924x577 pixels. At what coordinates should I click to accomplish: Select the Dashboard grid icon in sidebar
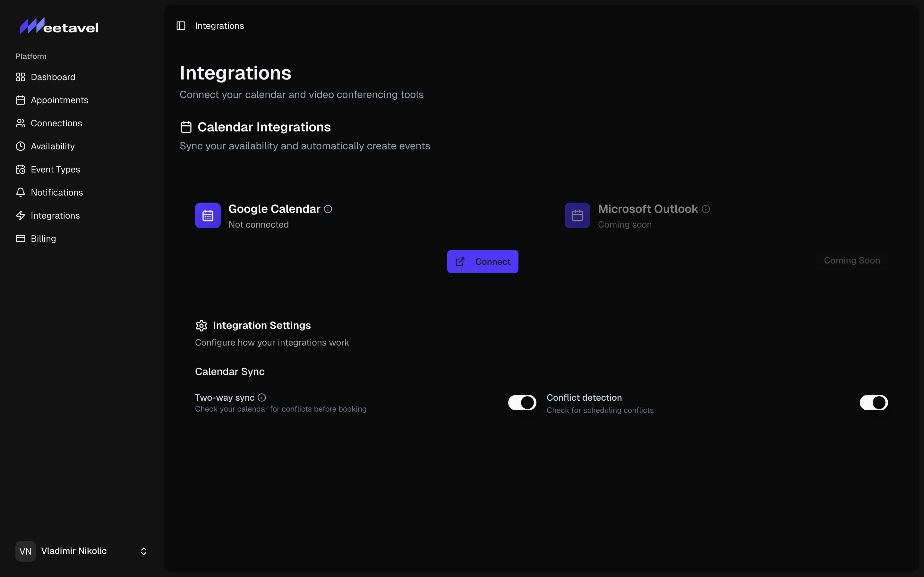pos(21,77)
